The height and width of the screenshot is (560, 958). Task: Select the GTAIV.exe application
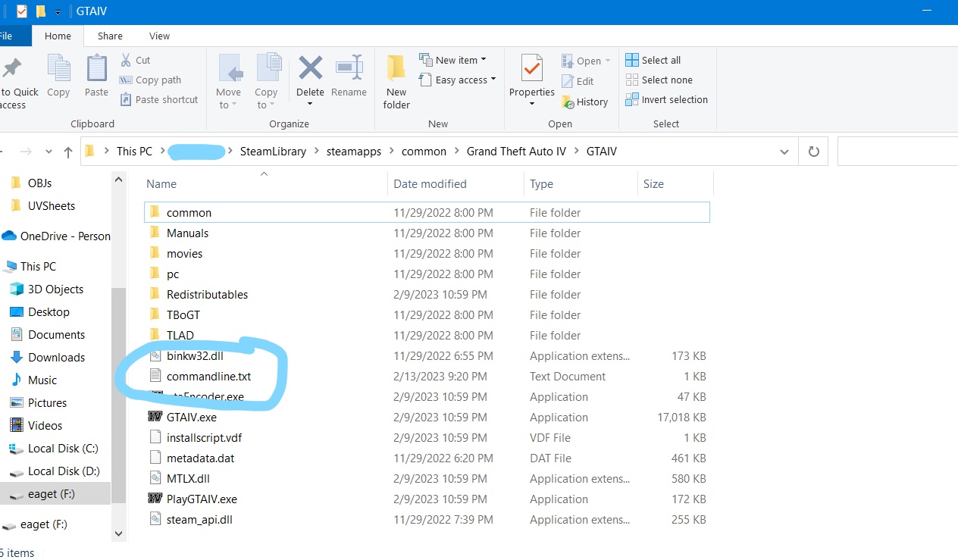(427, 417)
